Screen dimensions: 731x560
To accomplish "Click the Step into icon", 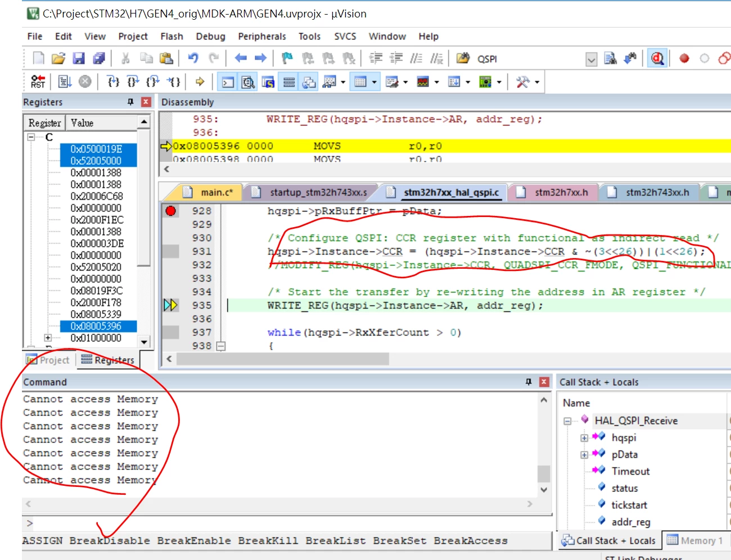I will pos(113,82).
